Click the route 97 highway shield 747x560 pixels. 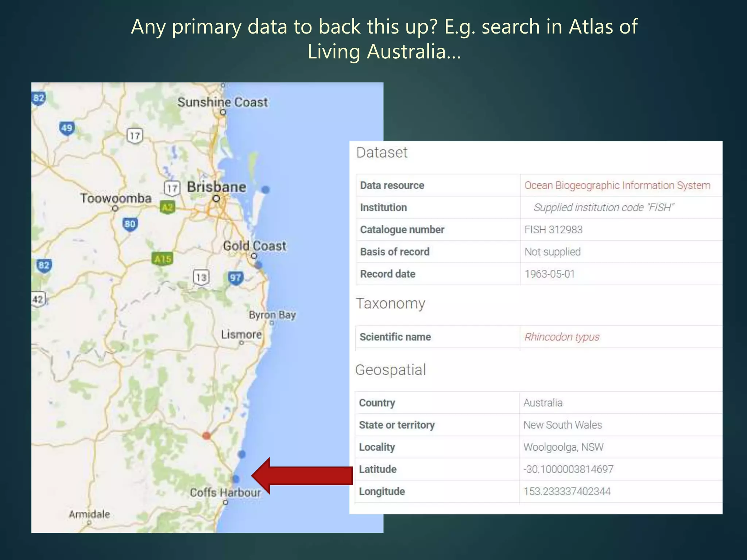coord(236,279)
